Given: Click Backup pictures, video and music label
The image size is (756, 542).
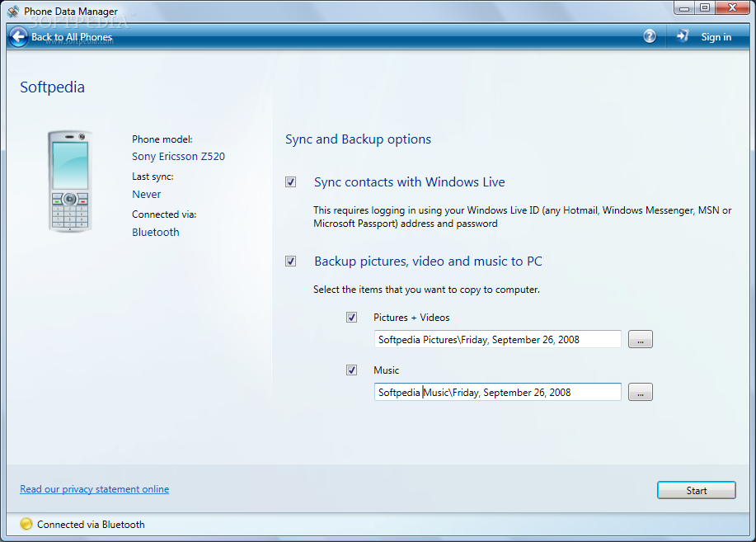Looking at the screenshot, I should (428, 262).
